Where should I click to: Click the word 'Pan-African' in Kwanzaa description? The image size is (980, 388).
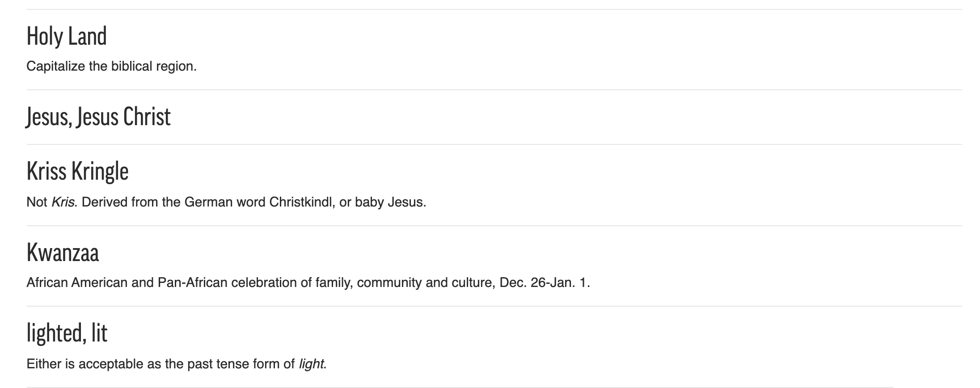[192, 283]
